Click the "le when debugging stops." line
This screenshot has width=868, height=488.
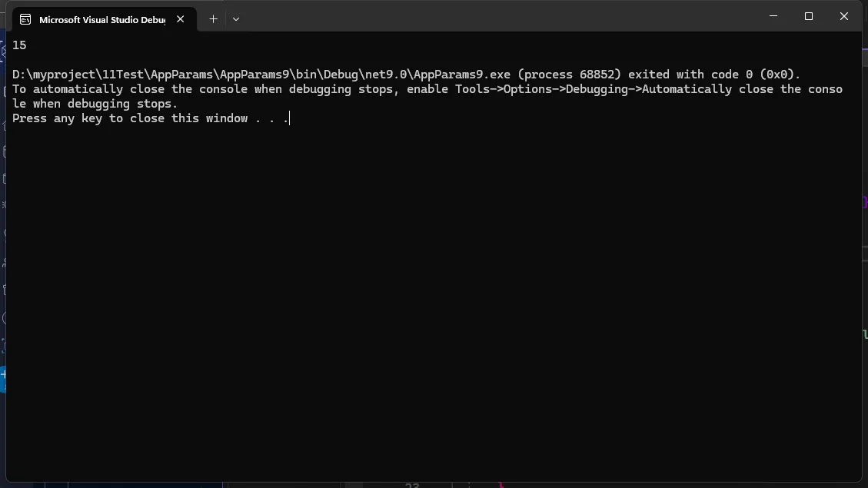click(95, 104)
